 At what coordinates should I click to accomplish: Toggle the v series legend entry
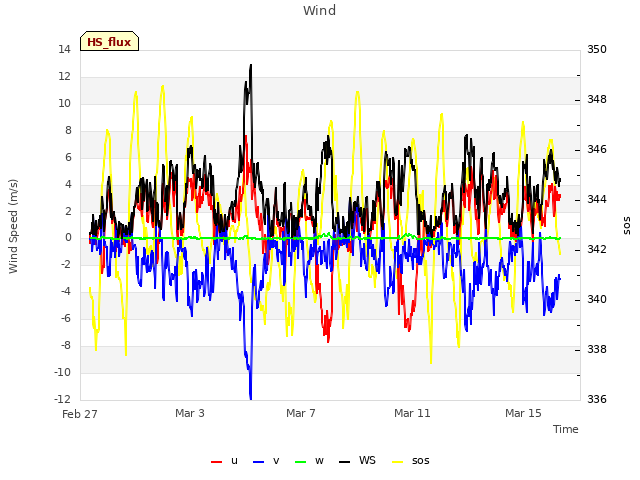(x=266, y=461)
